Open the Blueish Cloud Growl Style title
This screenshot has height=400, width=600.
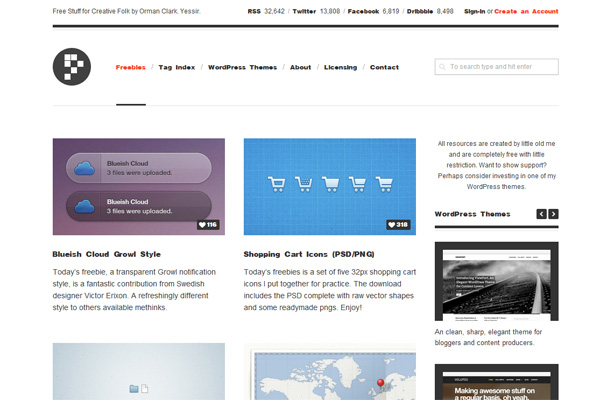pyautogui.click(x=106, y=254)
